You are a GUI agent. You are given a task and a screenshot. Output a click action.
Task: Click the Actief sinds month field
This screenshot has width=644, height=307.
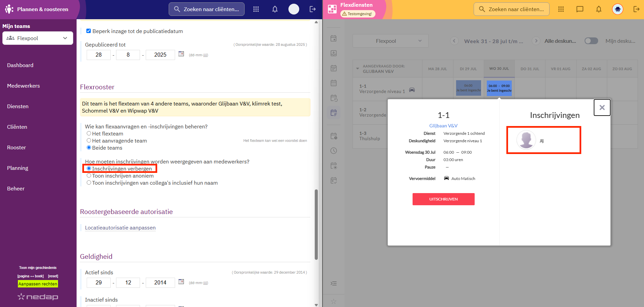coord(128,283)
